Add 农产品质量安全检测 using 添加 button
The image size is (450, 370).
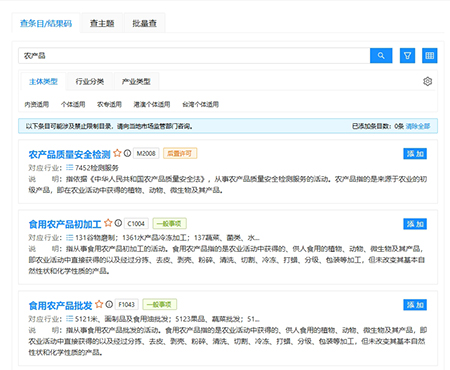(415, 154)
